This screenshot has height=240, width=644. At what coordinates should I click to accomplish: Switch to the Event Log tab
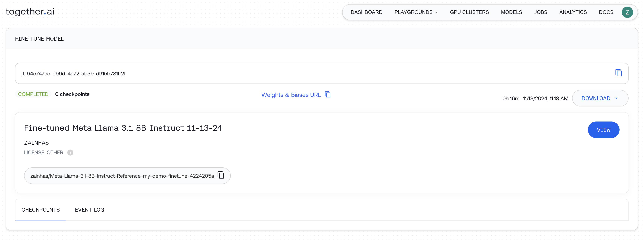tap(90, 210)
